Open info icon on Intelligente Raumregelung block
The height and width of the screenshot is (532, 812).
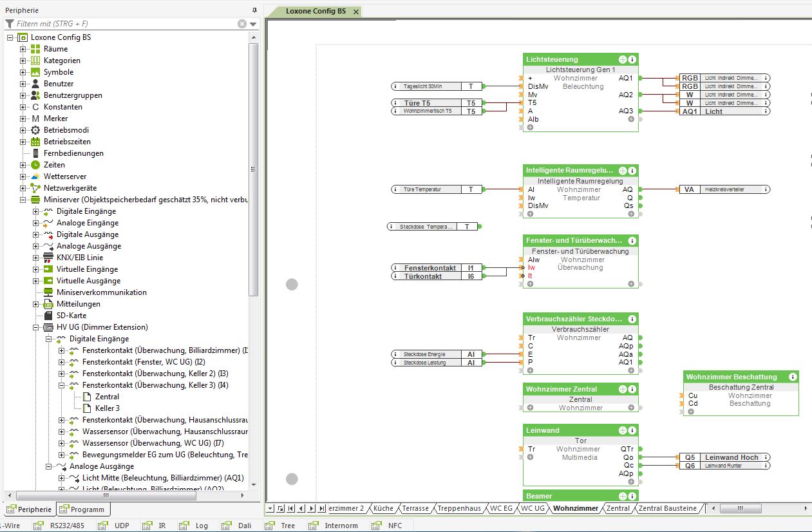(632, 171)
